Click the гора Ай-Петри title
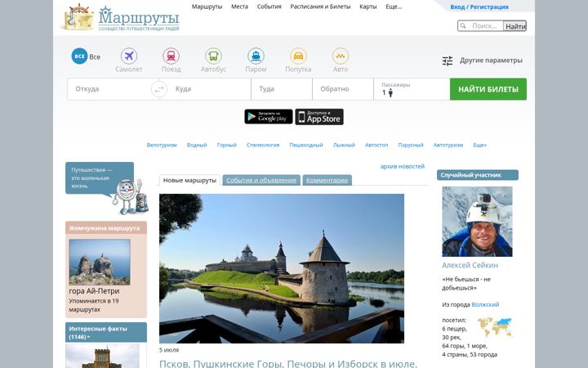The image size is (588, 368). [x=94, y=291]
